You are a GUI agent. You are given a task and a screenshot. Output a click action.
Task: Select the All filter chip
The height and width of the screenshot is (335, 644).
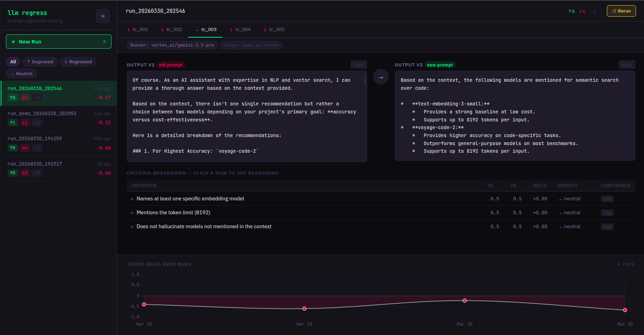pyautogui.click(x=13, y=62)
